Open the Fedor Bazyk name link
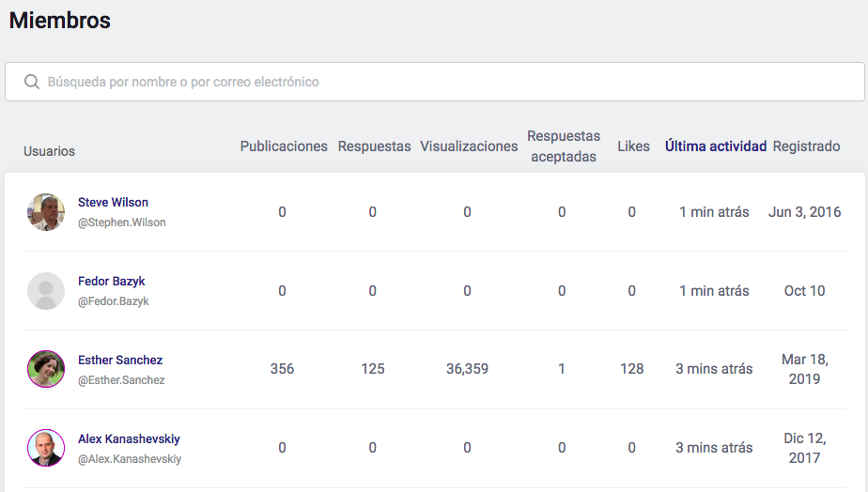The image size is (868, 492). tap(111, 282)
